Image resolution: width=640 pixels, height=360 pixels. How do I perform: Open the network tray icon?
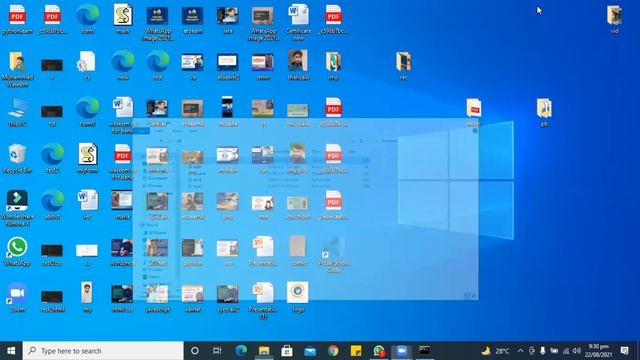point(566,351)
